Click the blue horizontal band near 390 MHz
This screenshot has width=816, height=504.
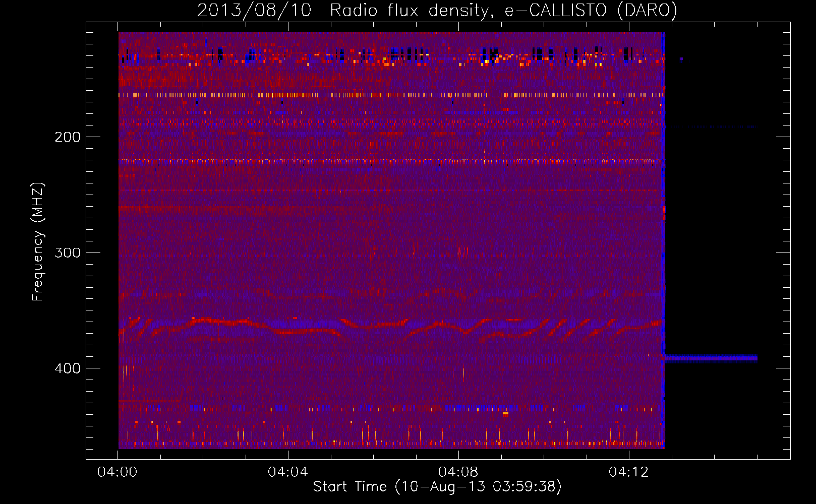point(710,358)
